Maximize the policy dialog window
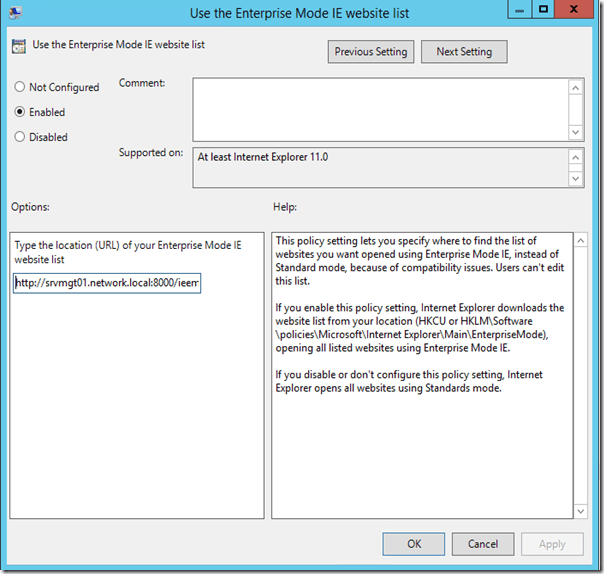 543,10
